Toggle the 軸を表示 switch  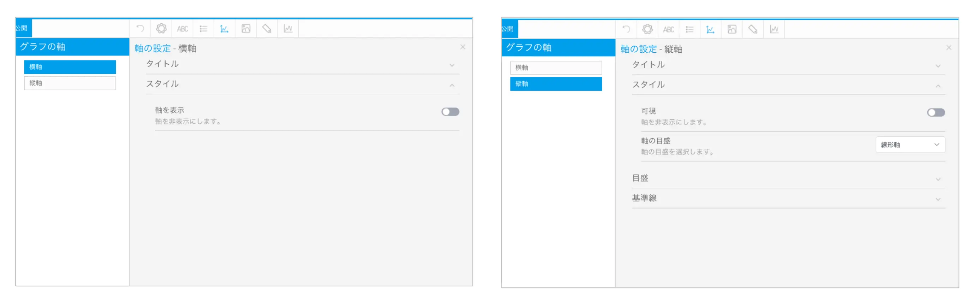[450, 112]
